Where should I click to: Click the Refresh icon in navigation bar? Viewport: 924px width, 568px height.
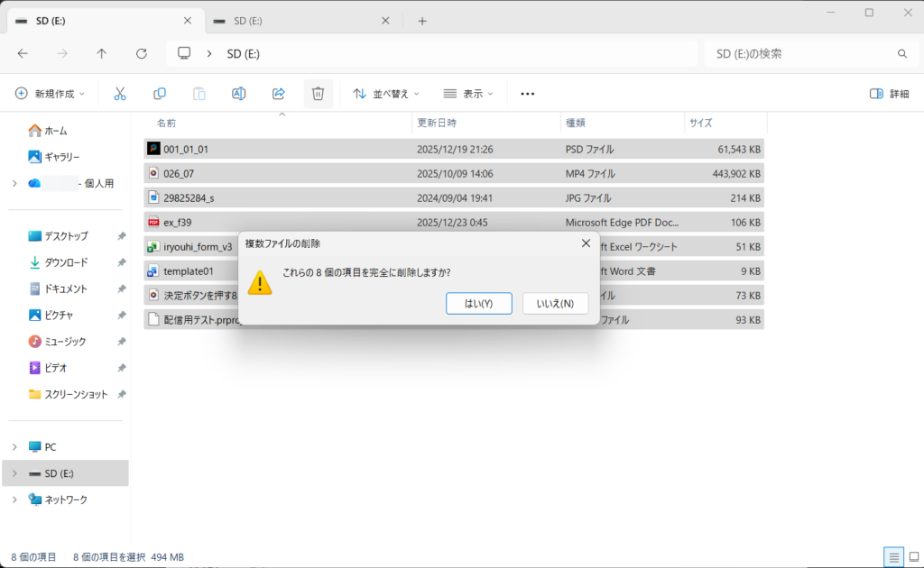(142, 54)
